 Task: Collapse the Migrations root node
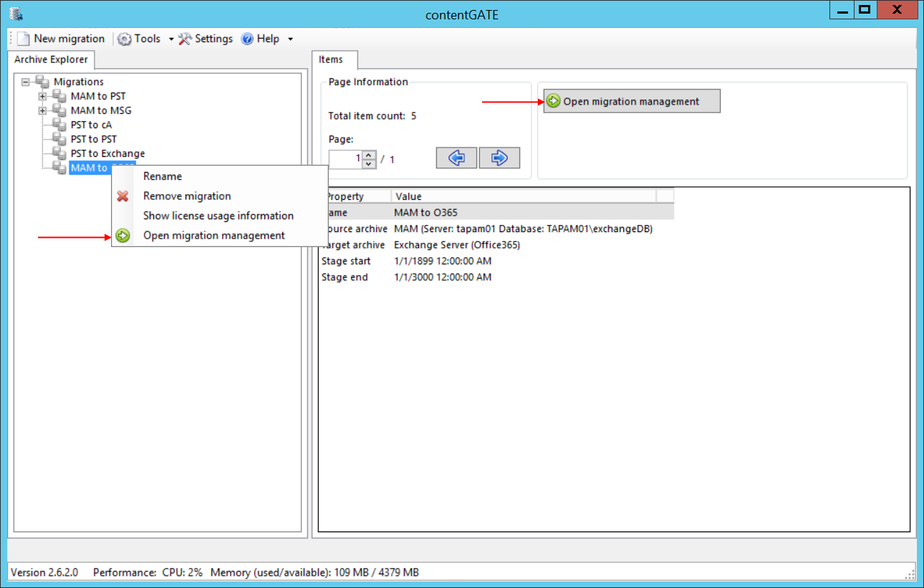point(26,82)
